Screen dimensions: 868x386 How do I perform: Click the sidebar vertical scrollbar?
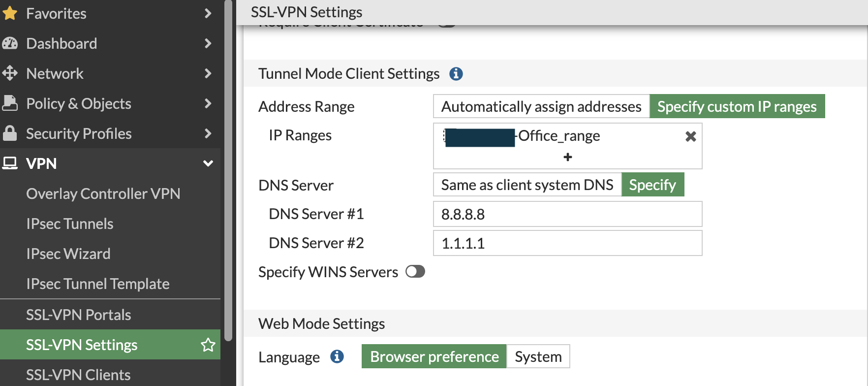[228, 172]
